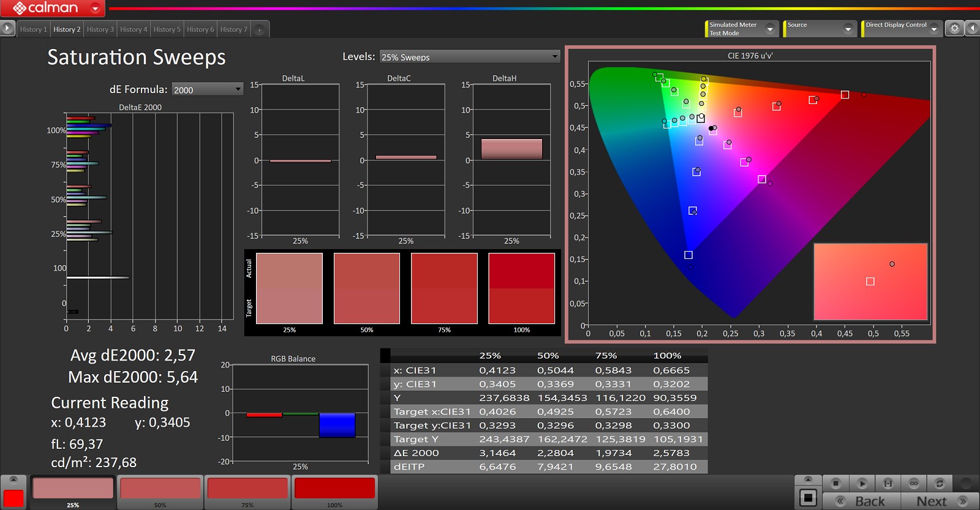Image resolution: width=980 pixels, height=510 pixels.
Task: Click the left play arrow beside History 1
Action: tap(7, 28)
